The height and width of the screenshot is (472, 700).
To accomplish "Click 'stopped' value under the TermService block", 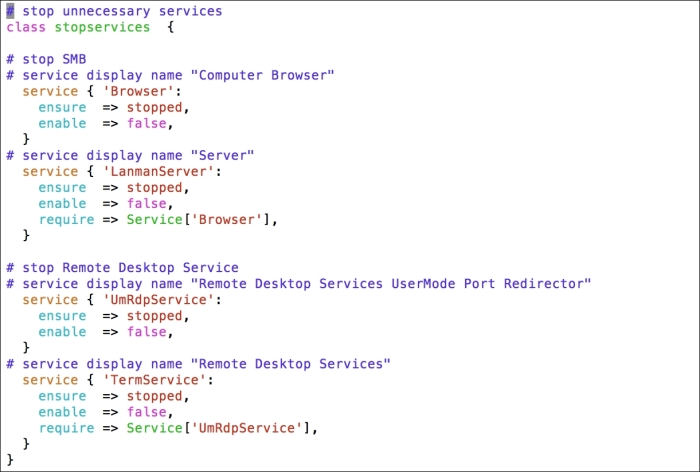I will 154,395.
